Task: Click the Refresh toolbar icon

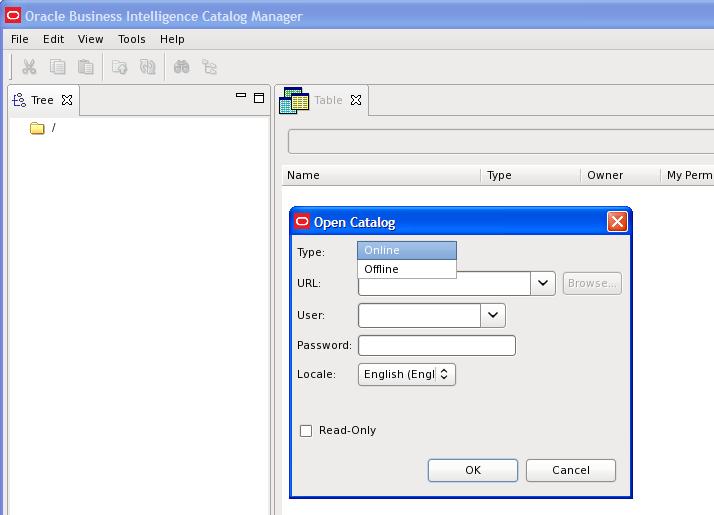Action: pyautogui.click(x=148, y=67)
